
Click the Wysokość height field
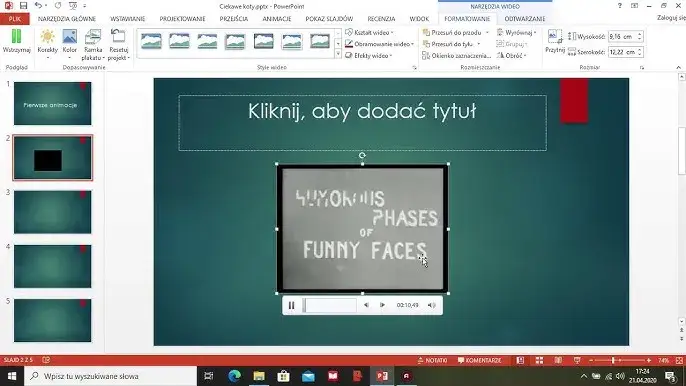pos(622,37)
